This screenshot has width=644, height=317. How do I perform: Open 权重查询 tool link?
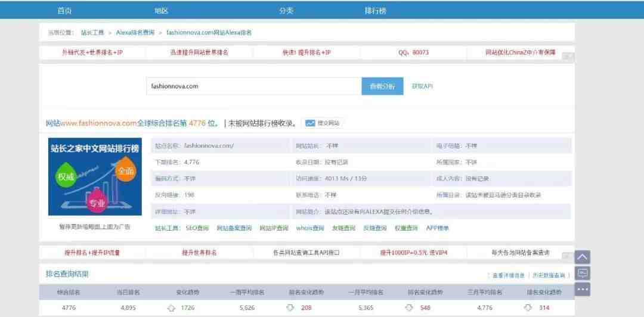tap(406, 228)
